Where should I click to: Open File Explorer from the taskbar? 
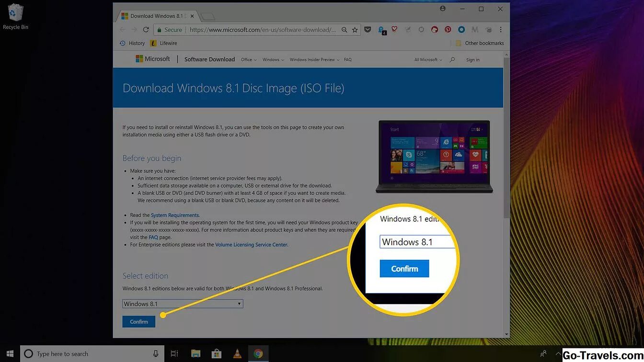pos(195,354)
